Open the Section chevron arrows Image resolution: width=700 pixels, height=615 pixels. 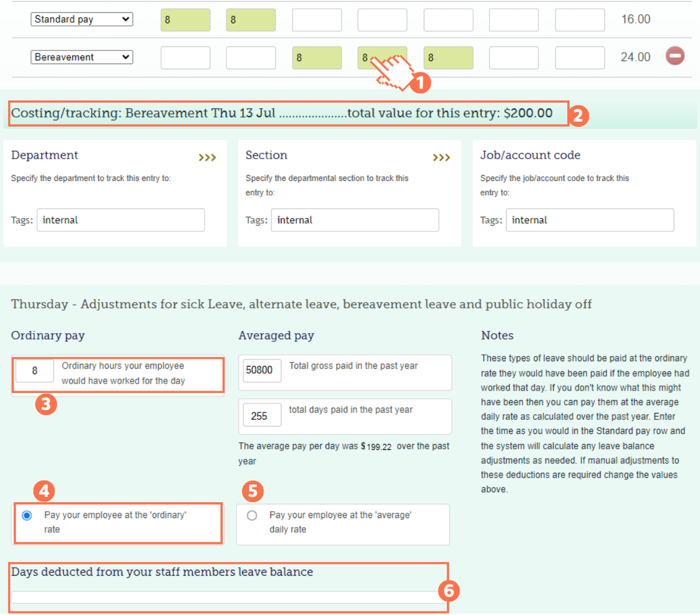tap(441, 157)
